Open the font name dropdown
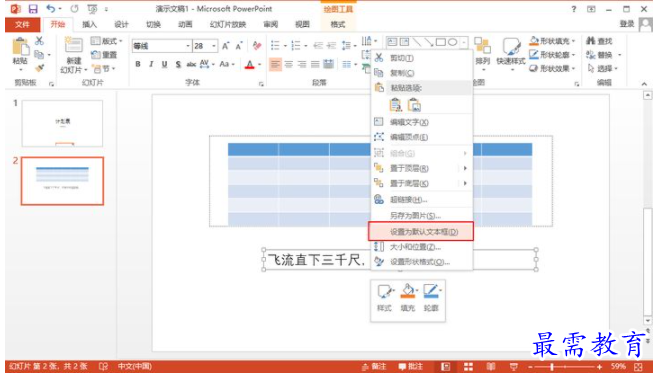Viewport: 654px width, 376px height. (x=188, y=46)
